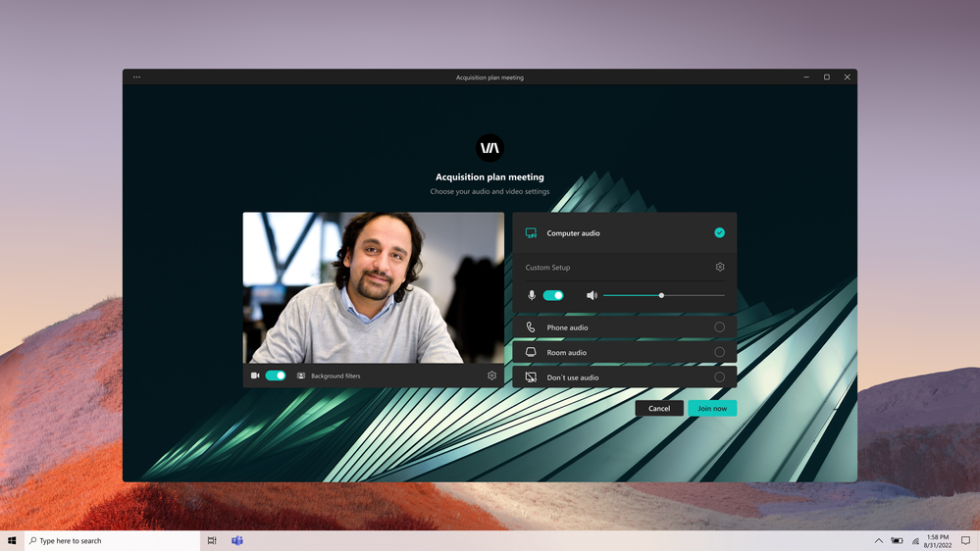Show hidden system tray icons

(878, 540)
